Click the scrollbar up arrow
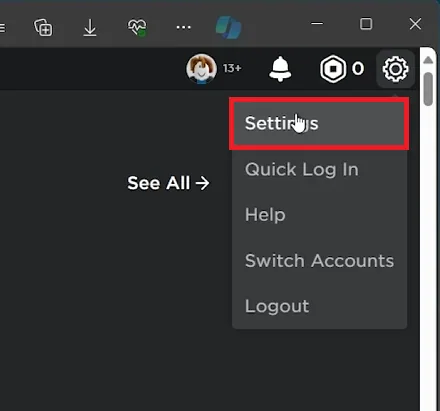 tap(428, 60)
